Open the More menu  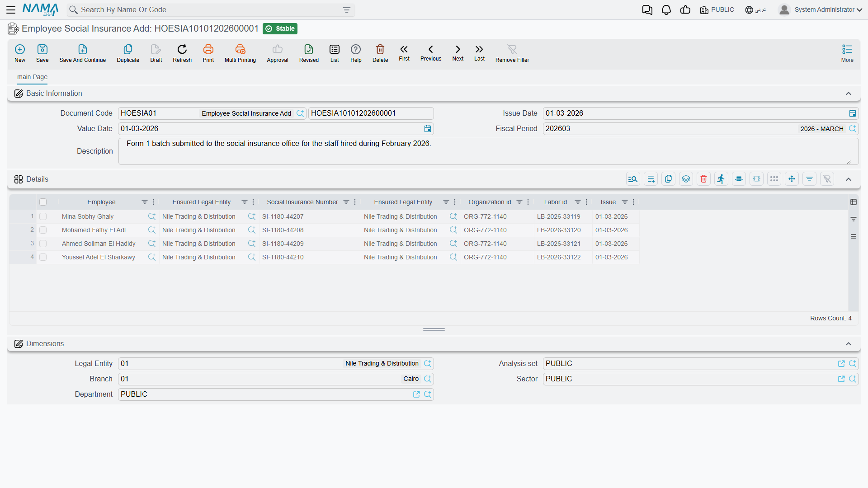click(847, 53)
